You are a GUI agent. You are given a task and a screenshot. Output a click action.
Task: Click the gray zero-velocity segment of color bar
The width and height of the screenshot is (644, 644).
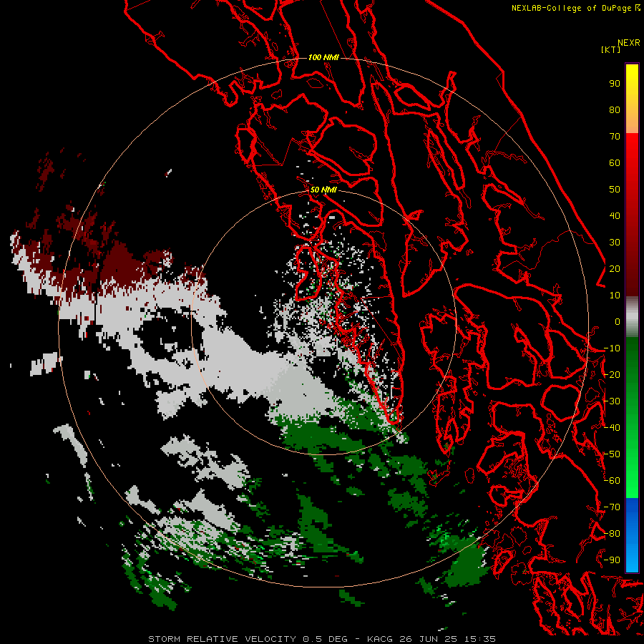(632, 317)
